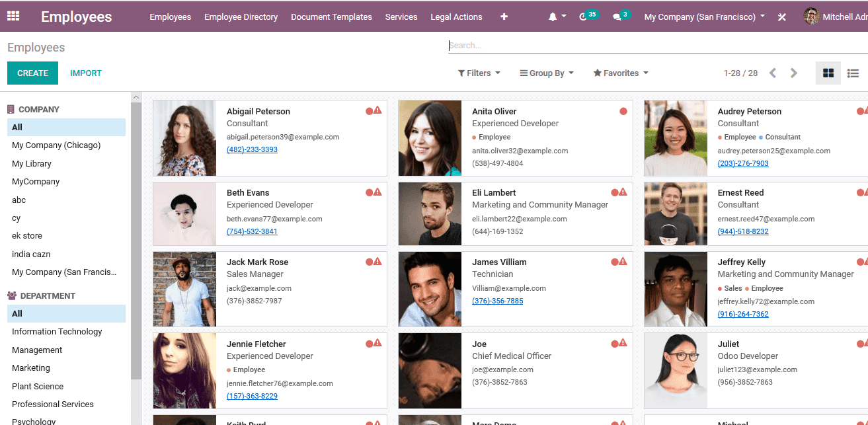Open the Favorites dropdown
Screen dimensions: 868x425
(621, 73)
